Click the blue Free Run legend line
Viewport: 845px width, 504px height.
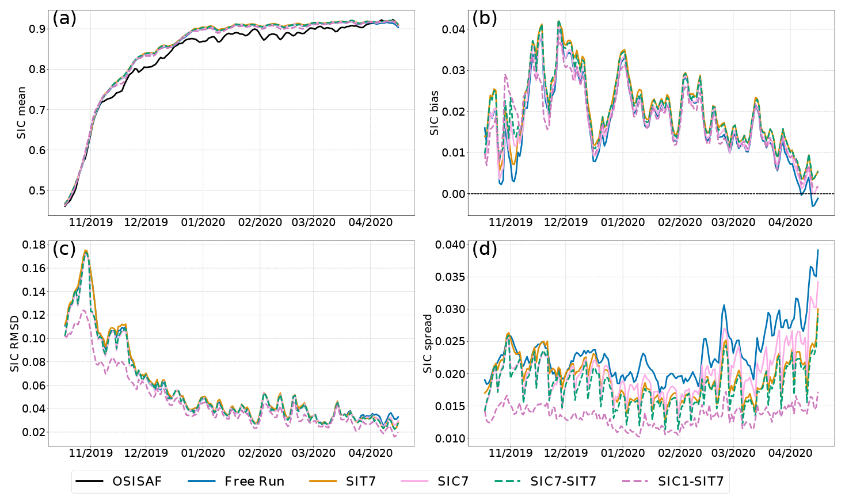point(201,482)
